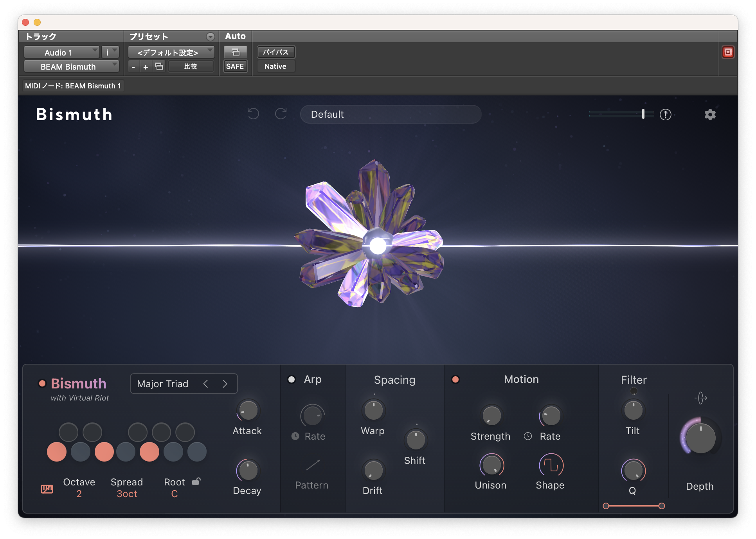Viewport: 756px width, 539px height.
Task: Disable the Motion section toggle
Action: 455,379
